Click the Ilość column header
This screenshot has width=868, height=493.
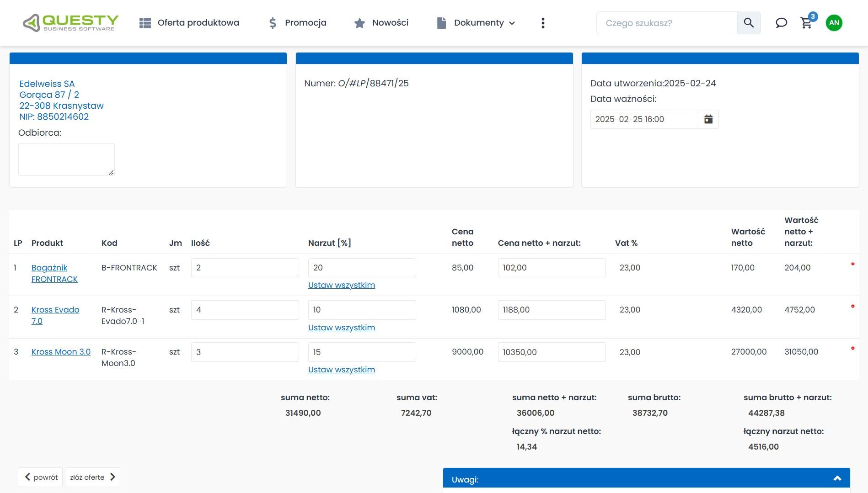tap(200, 243)
